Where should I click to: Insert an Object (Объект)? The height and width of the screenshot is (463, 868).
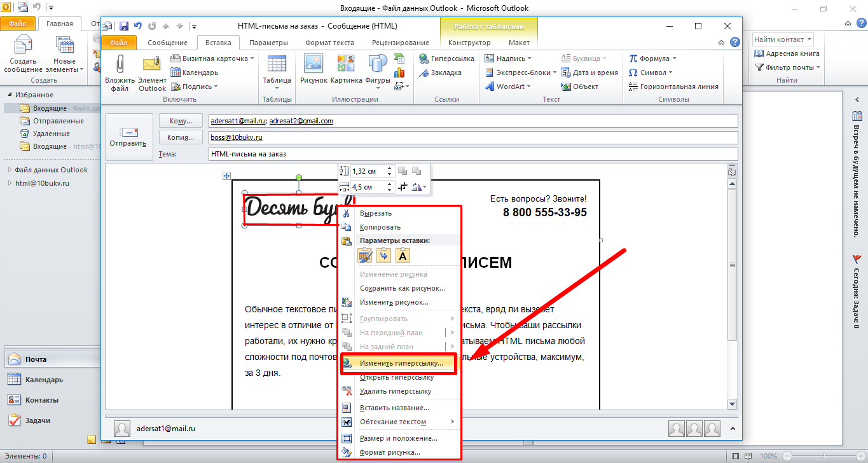point(580,86)
